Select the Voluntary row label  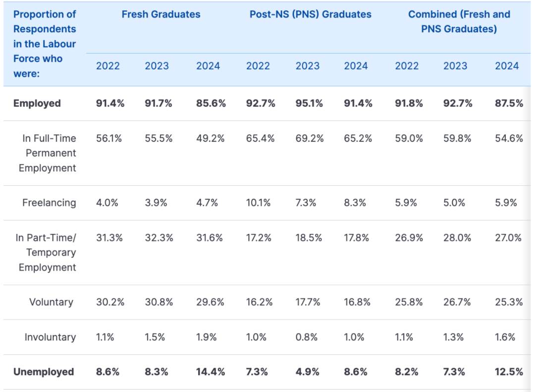51,302
